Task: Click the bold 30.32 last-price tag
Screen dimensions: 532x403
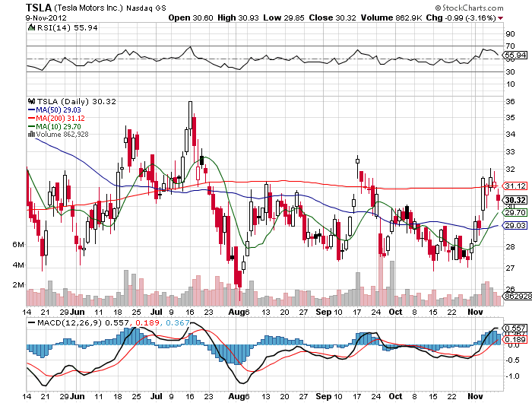Action: (515, 200)
